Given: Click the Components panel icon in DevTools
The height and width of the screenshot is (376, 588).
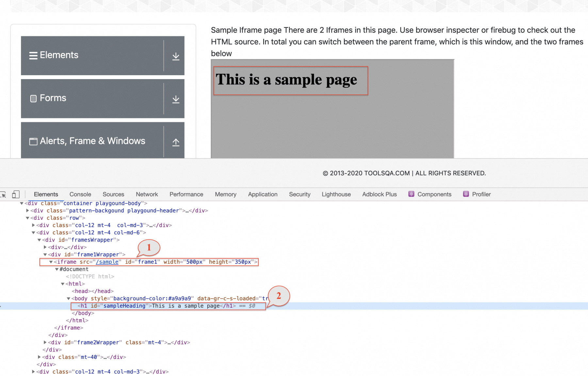Looking at the screenshot, I should (411, 194).
